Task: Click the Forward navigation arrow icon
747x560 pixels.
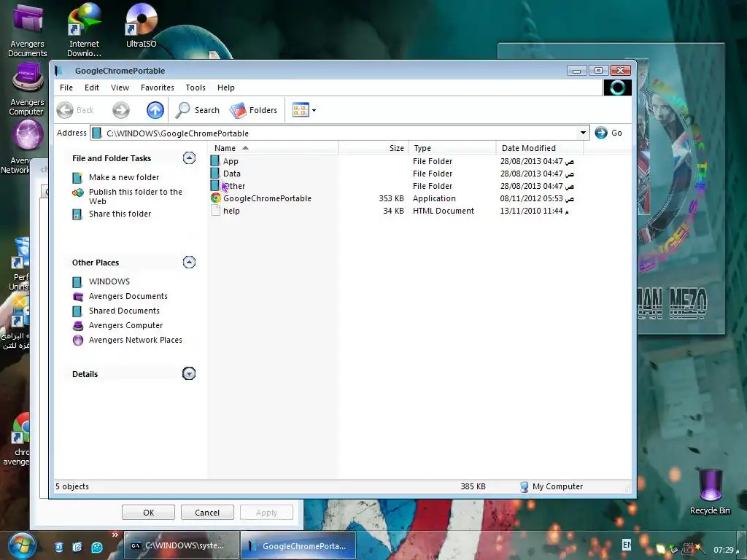Action: pos(121,110)
